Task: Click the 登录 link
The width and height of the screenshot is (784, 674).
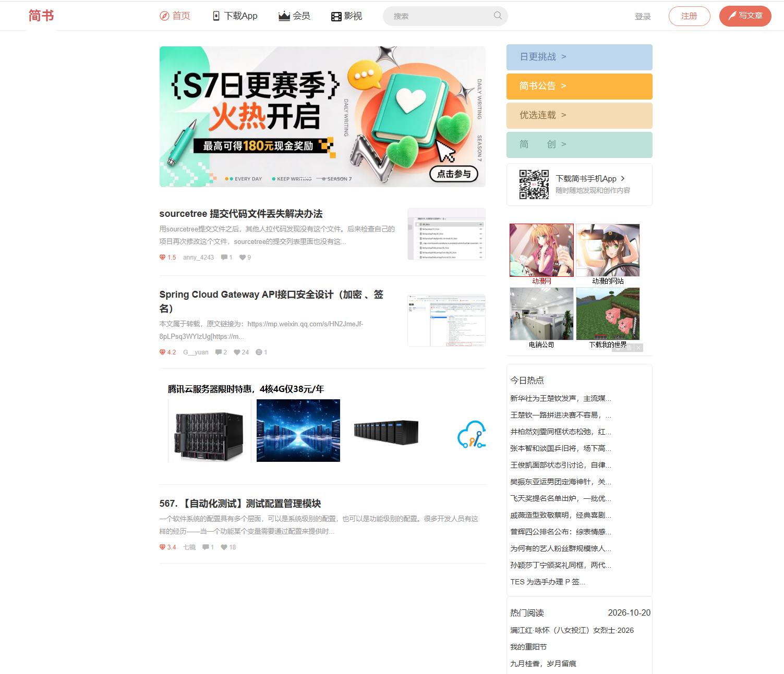Action: point(643,16)
